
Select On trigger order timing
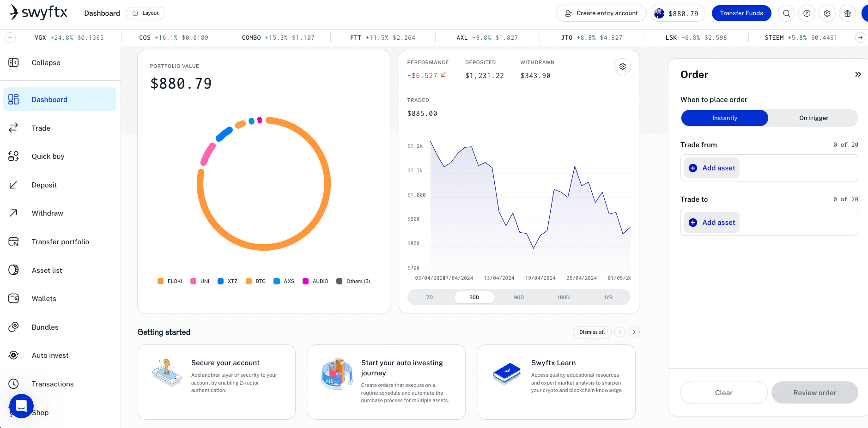[813, 118]
